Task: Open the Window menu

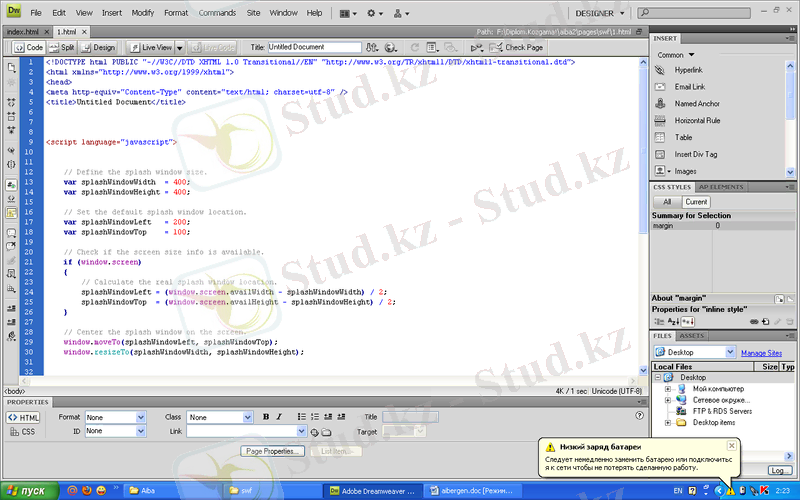Action: pyautogui.click(x=283, y=13)
